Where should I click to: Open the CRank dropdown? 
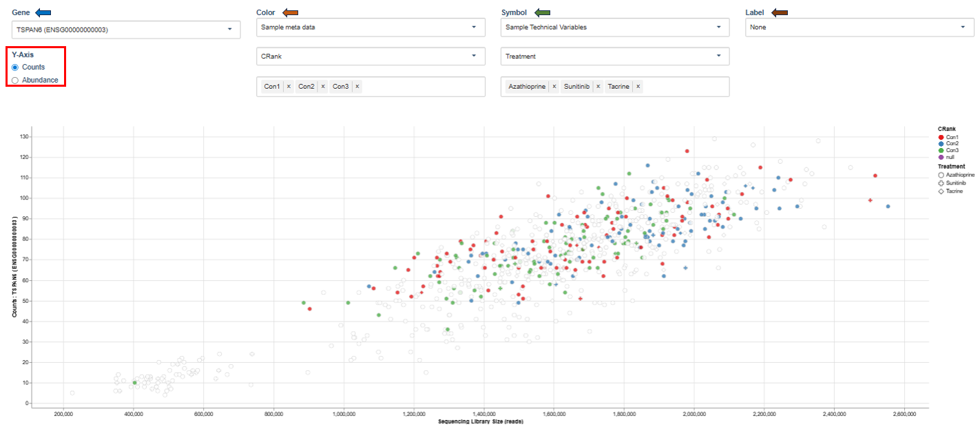coord(371,56)
